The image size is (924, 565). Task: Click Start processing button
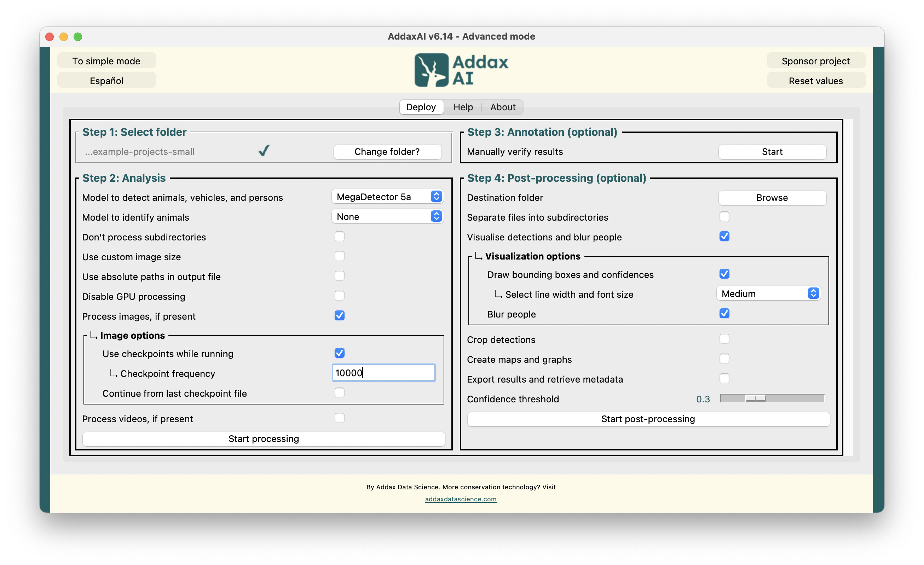pyautogui.click(x=264, y=439)
